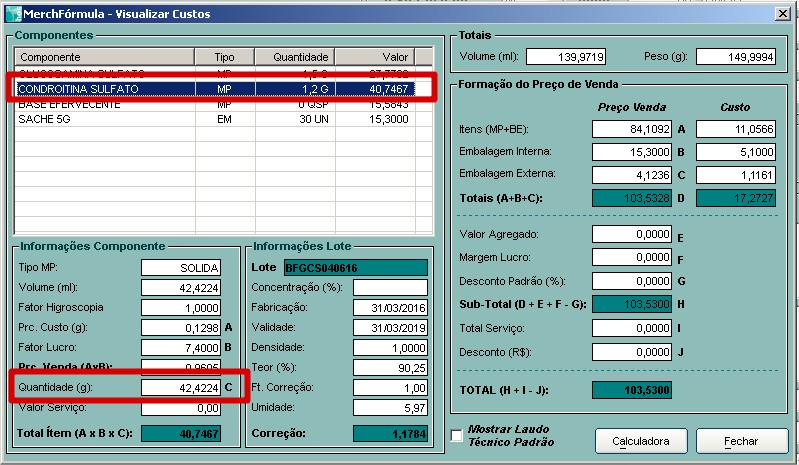
Task: Click the Volume (ml) totals field
Action: click(565, 57)
